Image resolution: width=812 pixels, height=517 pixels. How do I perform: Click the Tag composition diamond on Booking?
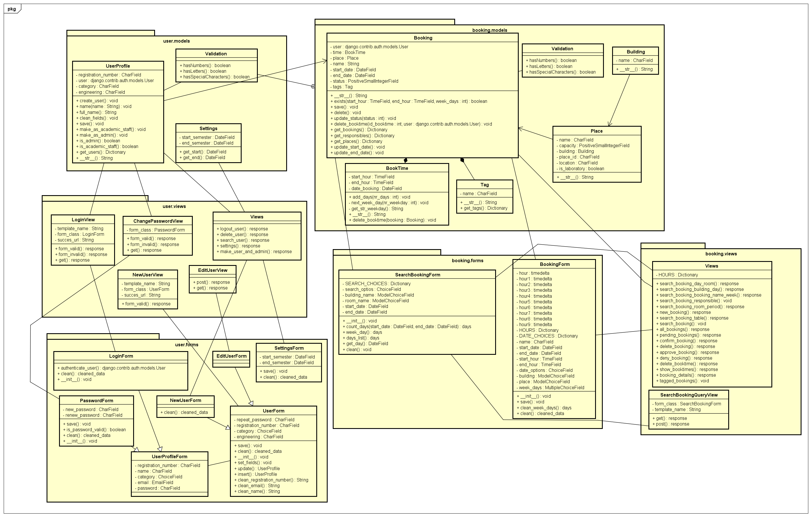[463, 160]
